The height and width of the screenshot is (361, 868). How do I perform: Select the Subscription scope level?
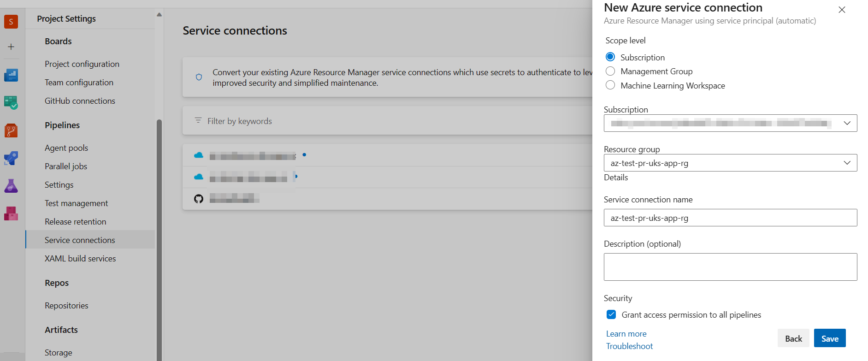pyautogui.click(x=610, y=57)
